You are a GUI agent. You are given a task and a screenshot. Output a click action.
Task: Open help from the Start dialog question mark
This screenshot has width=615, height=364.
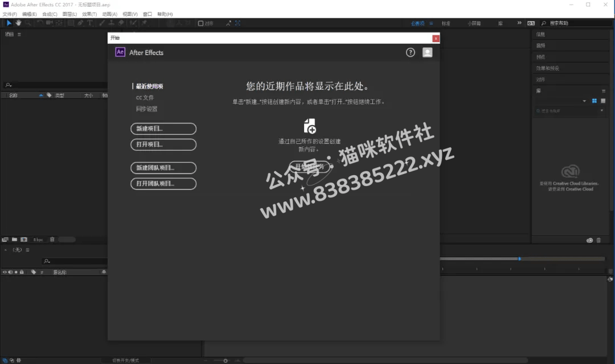click(x=410, y=52)
